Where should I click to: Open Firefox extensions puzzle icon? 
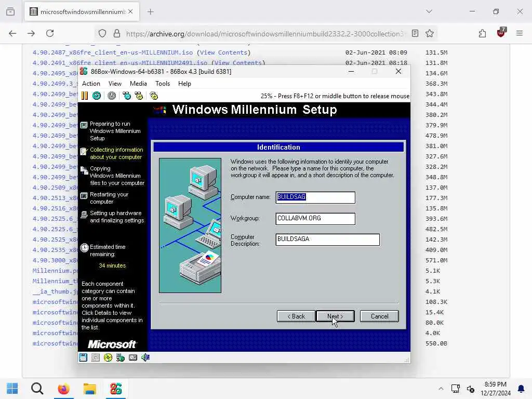482,33
